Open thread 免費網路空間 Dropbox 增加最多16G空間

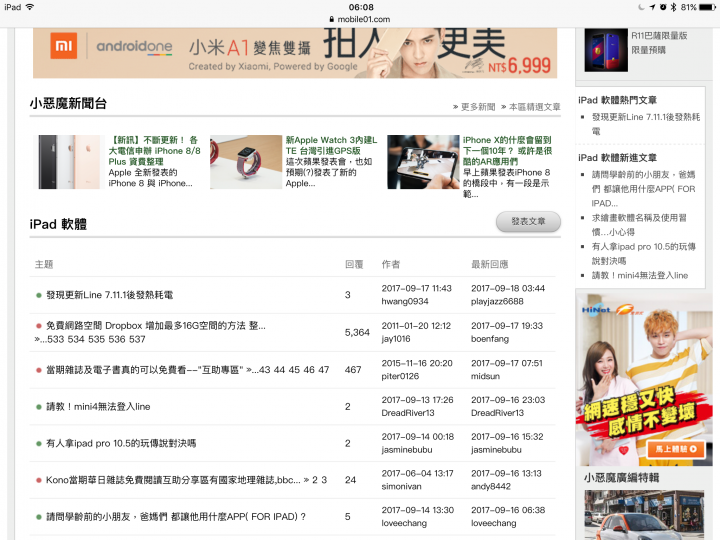pos(156,326)
